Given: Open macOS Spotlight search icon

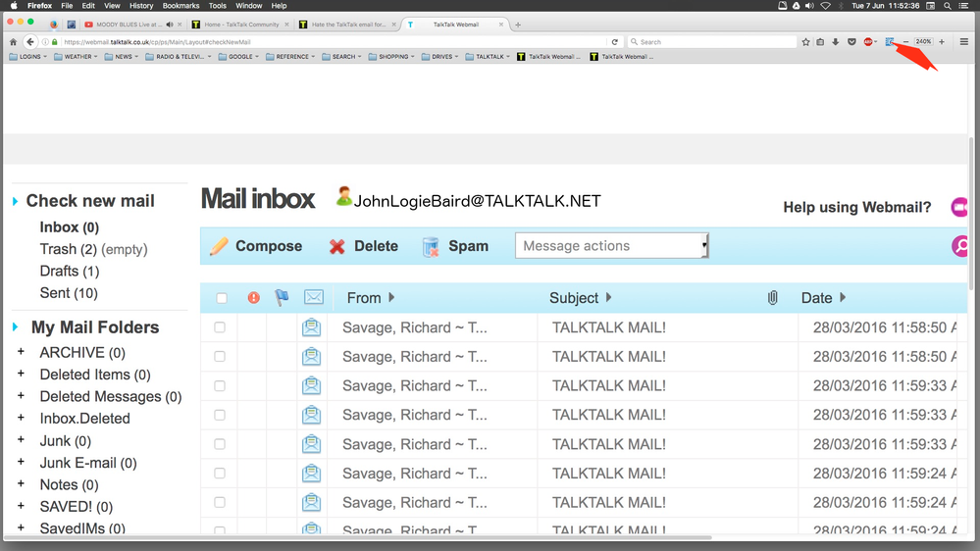Looking at the screenshot, I should click(x=948, y=6).
